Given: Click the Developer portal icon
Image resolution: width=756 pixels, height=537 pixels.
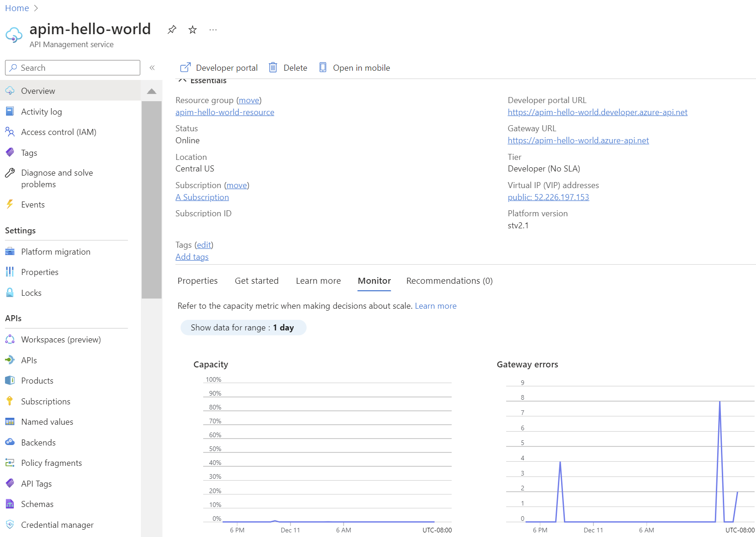Looking at the screenshot, I should (x=185, y=67).
